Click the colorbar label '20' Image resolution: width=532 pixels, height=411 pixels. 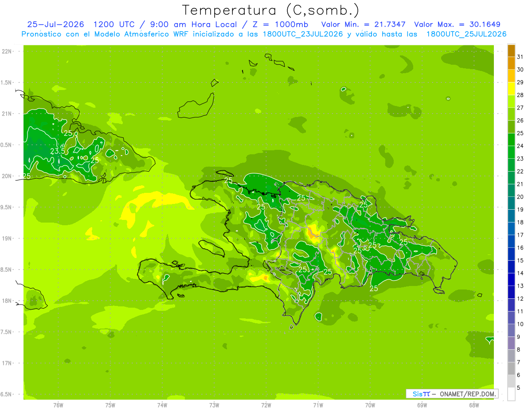pos(520,196)
